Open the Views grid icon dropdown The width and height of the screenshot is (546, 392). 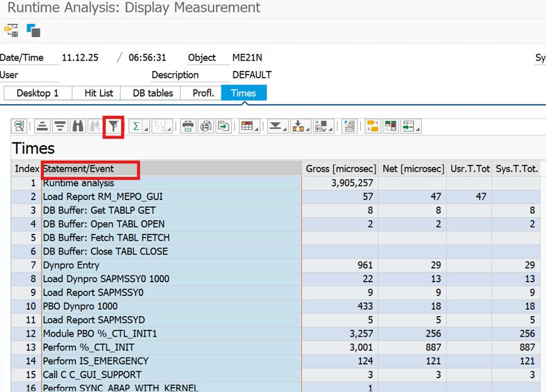point(249,126)
